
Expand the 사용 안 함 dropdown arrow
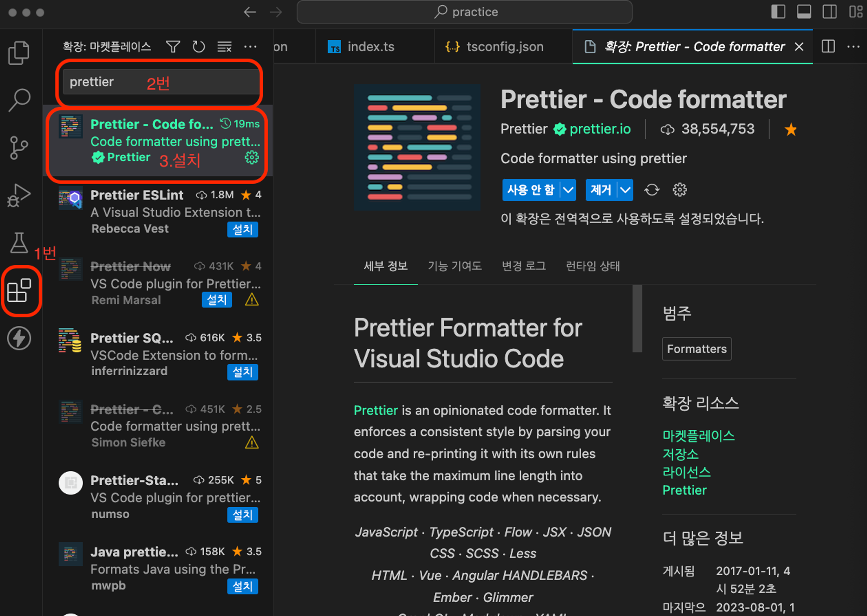(x=568, y=190)
